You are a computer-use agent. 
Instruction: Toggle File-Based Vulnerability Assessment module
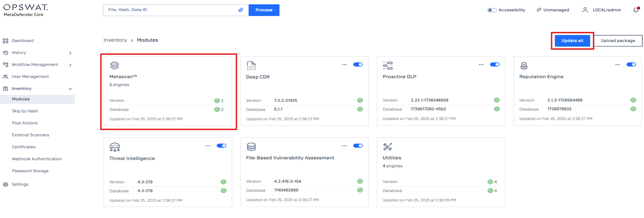point(358,146)
